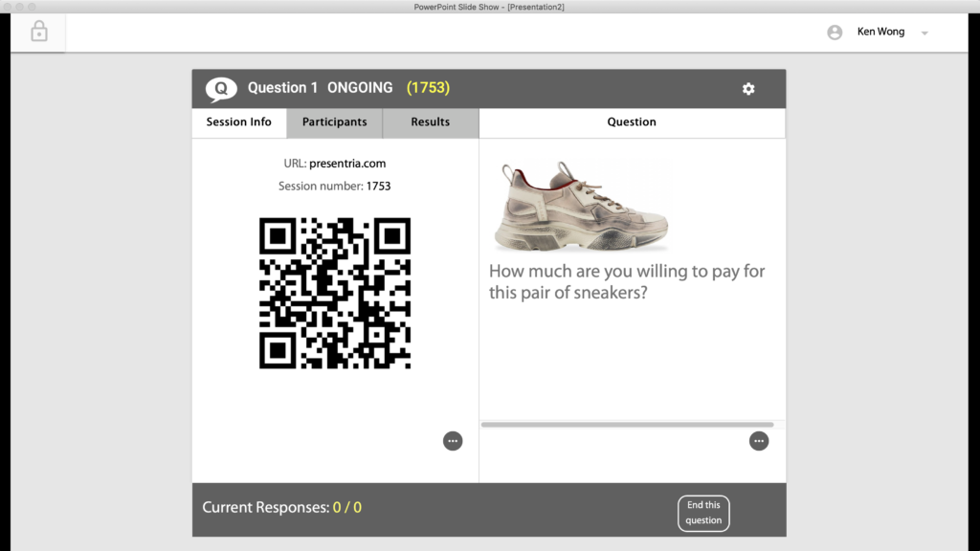Click the session code (1753) in header
The image size is (980, 551).
tap(428, 88)
